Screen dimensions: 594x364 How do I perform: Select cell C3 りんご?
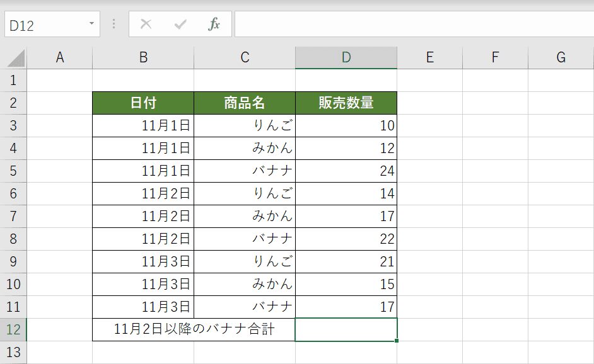(245, 125)
